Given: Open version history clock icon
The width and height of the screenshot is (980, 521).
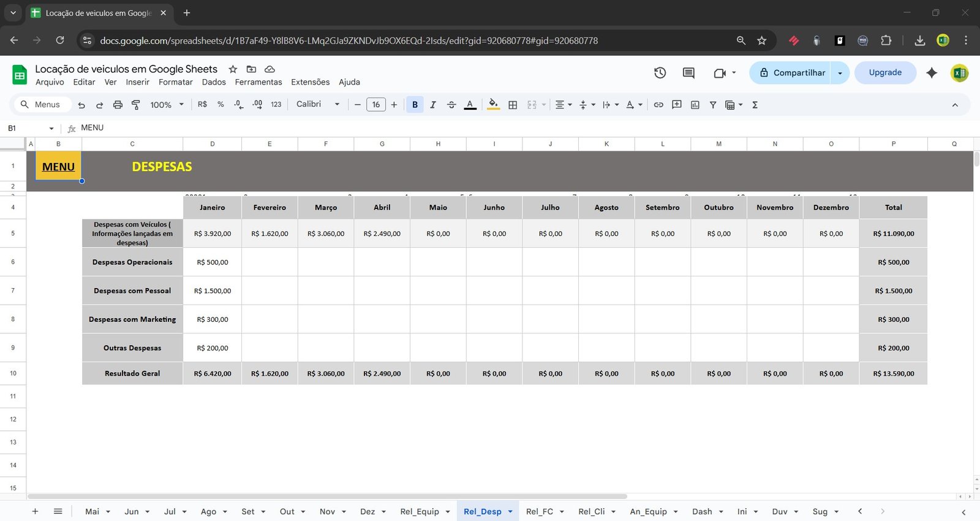Looking at the screenshot, I should click(x=660, y=73).
